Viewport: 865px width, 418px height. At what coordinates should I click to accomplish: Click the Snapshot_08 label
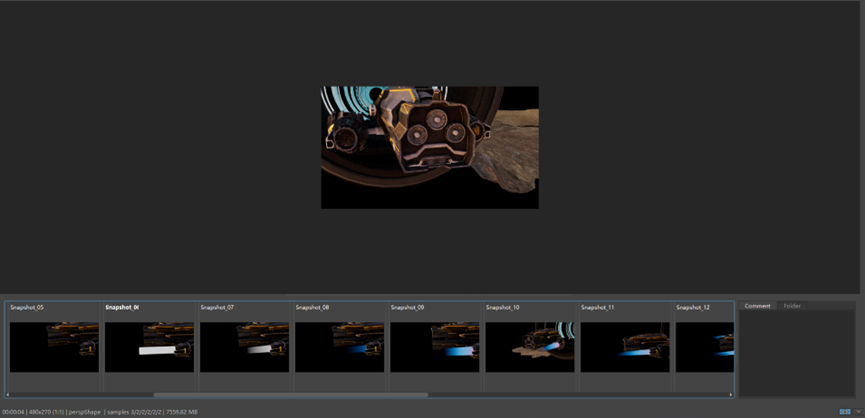(x=312, y=307)
